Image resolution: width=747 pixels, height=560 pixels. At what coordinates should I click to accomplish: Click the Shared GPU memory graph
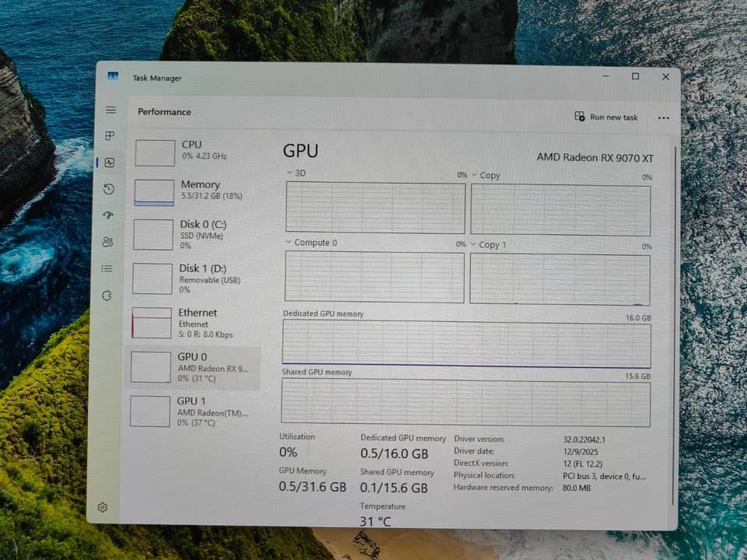pos(465,402)
